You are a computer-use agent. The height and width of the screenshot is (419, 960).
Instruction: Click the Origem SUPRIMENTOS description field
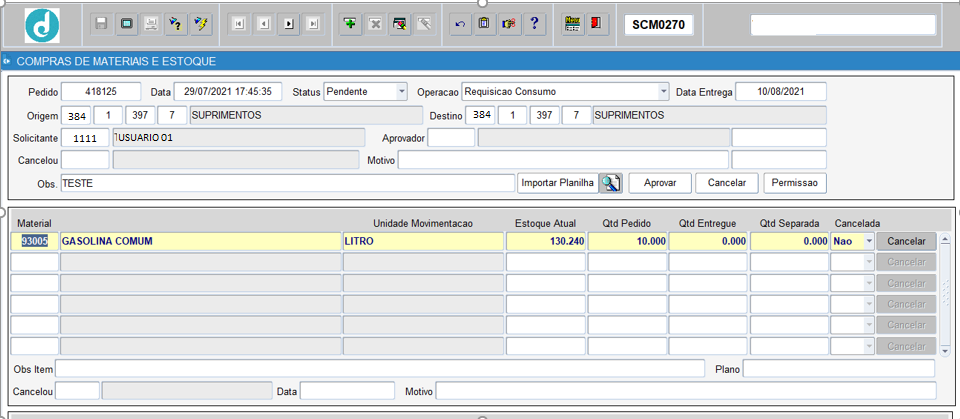point(306,115)
